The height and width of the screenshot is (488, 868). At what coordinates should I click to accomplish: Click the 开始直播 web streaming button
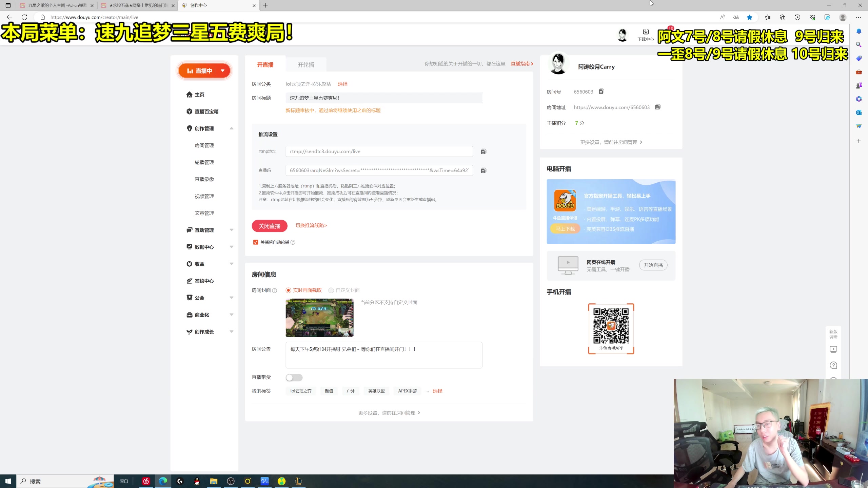pos(653,265)
